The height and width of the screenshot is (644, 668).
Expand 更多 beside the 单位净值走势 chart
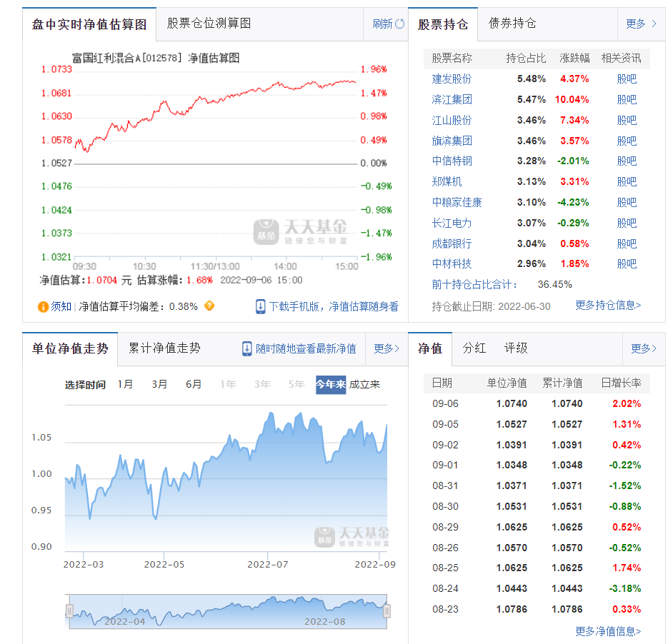point(387,348)
